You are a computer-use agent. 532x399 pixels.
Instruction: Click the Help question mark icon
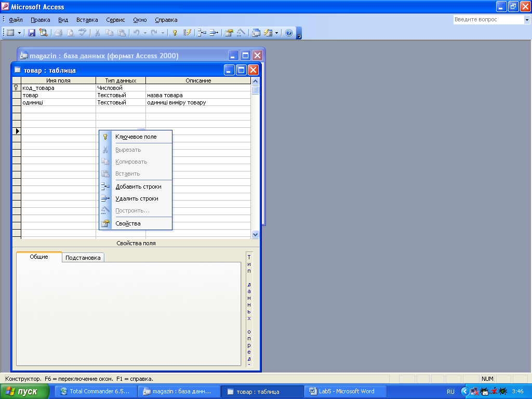(289, 33)
